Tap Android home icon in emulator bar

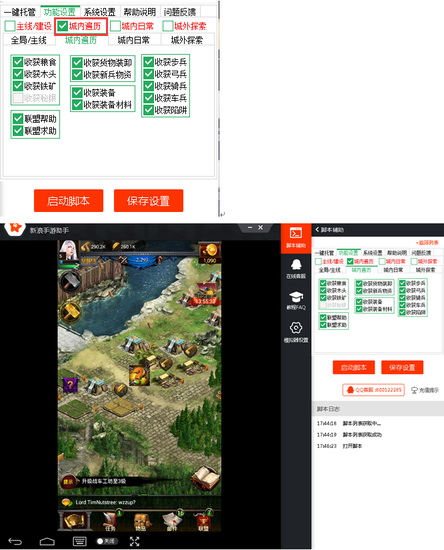tap(47, 542)
